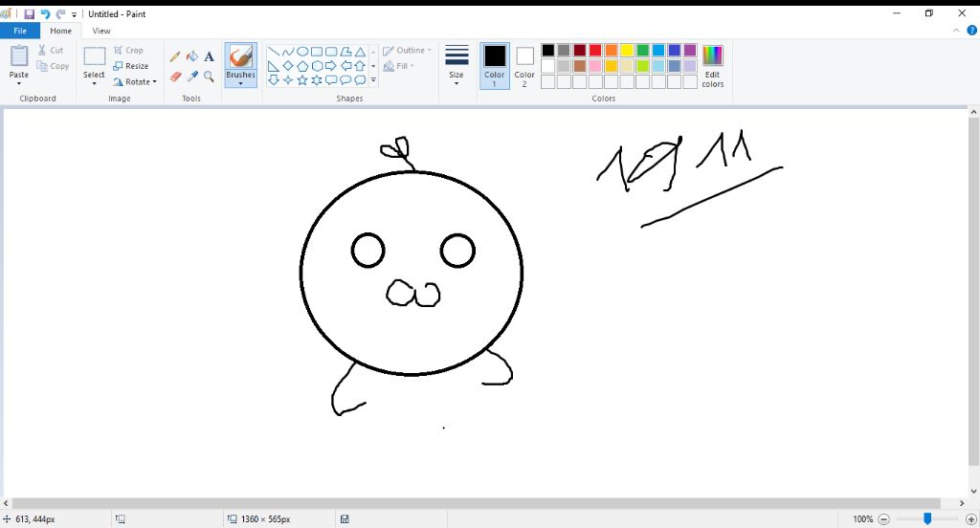Choose the red color swatch
980x528 pixels.
pyautogui.click(x=595, y=50)
